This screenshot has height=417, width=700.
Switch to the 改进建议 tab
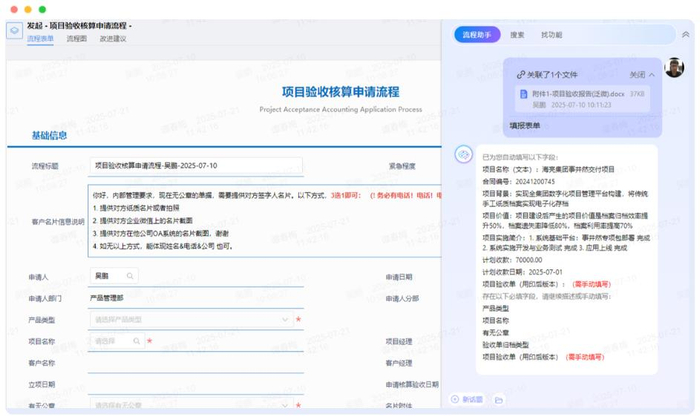(113, 39)
